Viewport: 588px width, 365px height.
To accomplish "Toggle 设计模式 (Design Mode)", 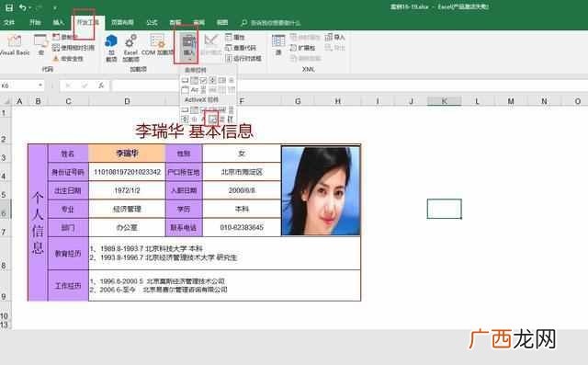I will click(210, 45).
